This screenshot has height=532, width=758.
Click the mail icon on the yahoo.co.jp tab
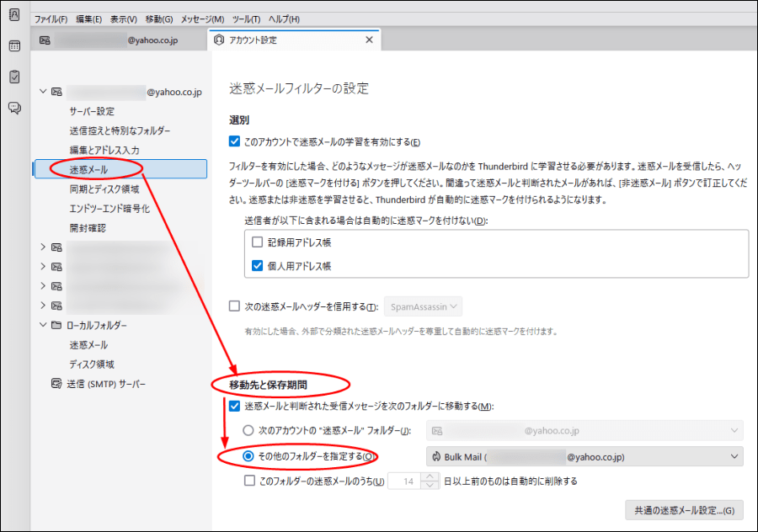[x=45, y=40]
